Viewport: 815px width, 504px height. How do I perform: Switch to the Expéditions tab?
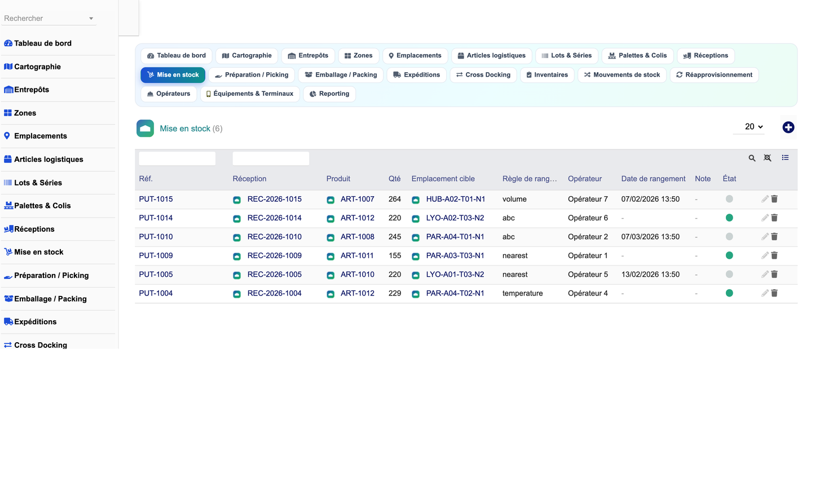coord(416,75)
